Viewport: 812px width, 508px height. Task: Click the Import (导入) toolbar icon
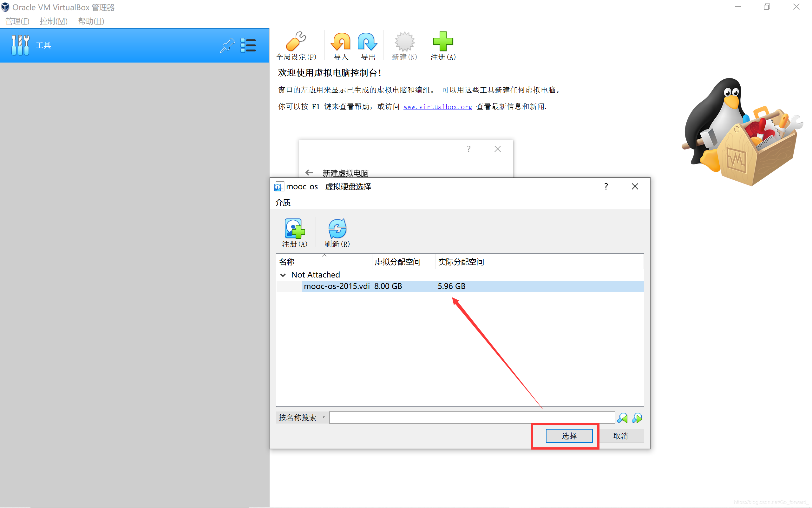point(341,46)
